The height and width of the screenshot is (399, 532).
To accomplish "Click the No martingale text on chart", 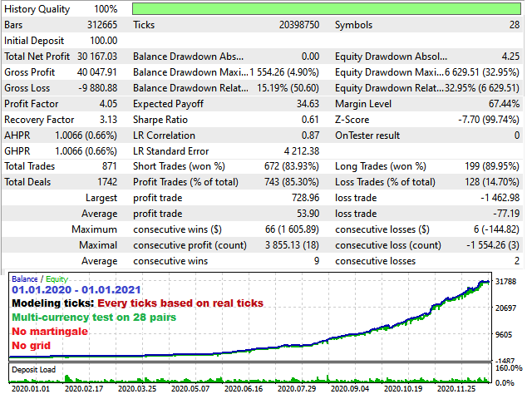I will pos(50,331).
